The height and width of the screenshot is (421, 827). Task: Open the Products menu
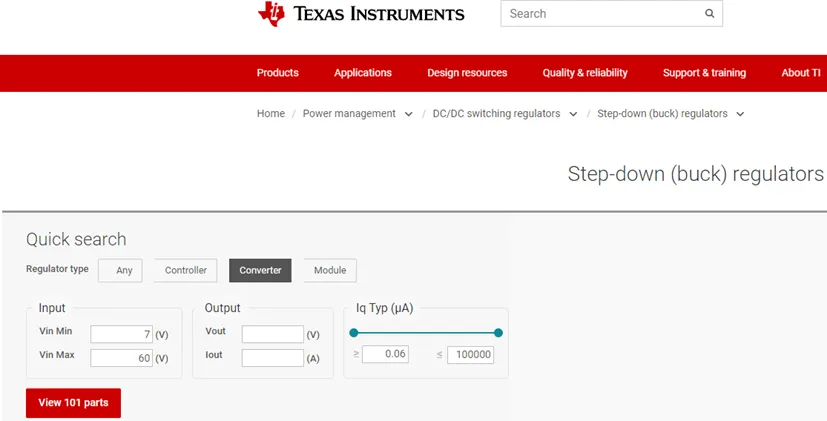pyautogui.click(x=277, y=73)
